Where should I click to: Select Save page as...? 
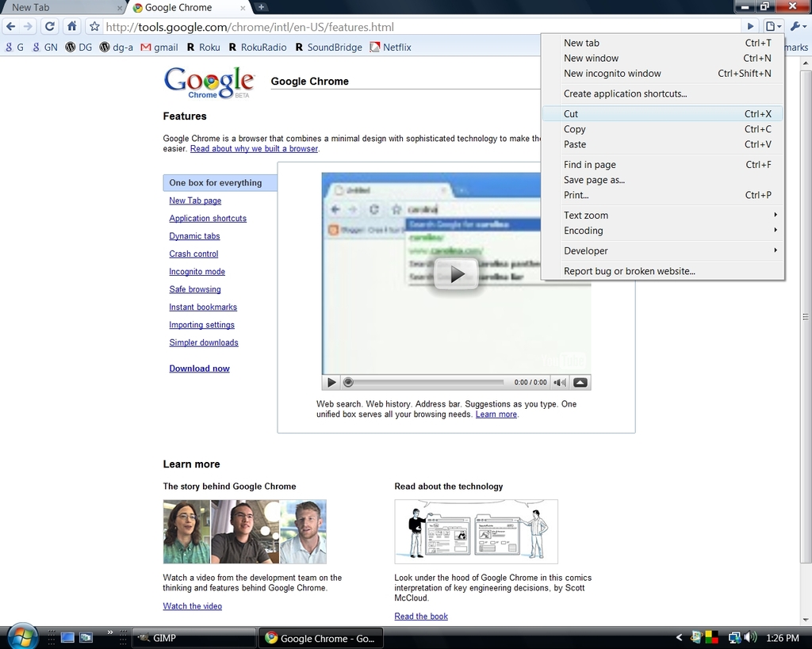click(663, 180)
